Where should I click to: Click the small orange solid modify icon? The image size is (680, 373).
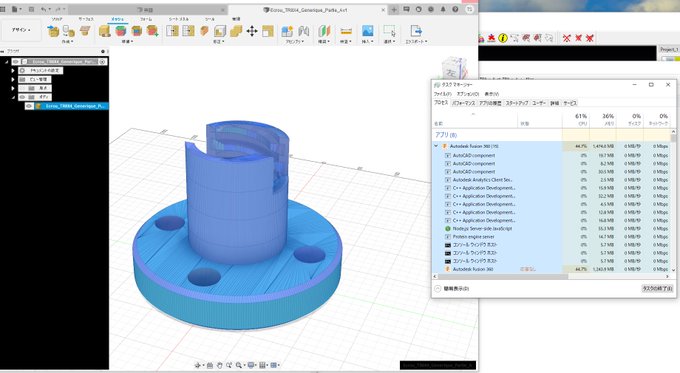pos(204,31)
